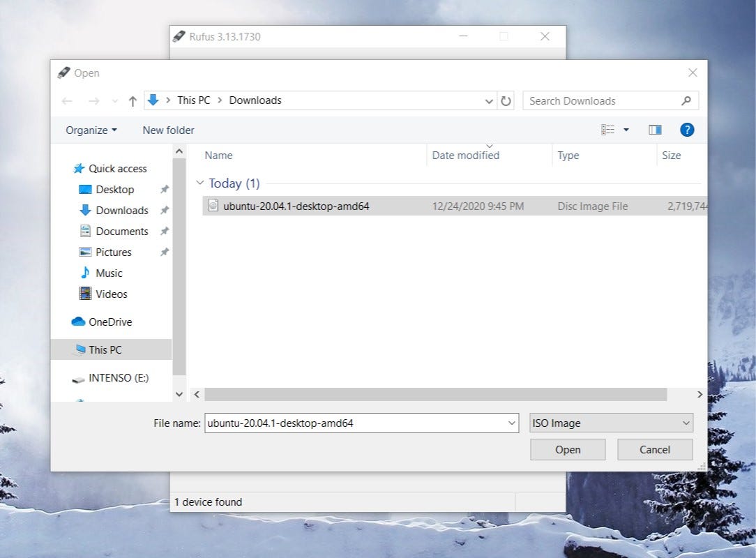Viewport: 756px width, 558px height.
Task: Refresh the Downloads folder view
Action: 506,101
